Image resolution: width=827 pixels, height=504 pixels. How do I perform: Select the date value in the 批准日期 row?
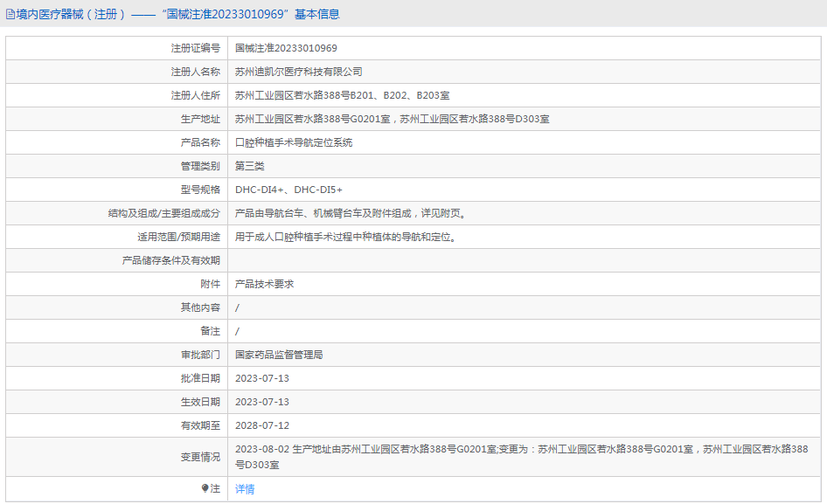(262, 378)
